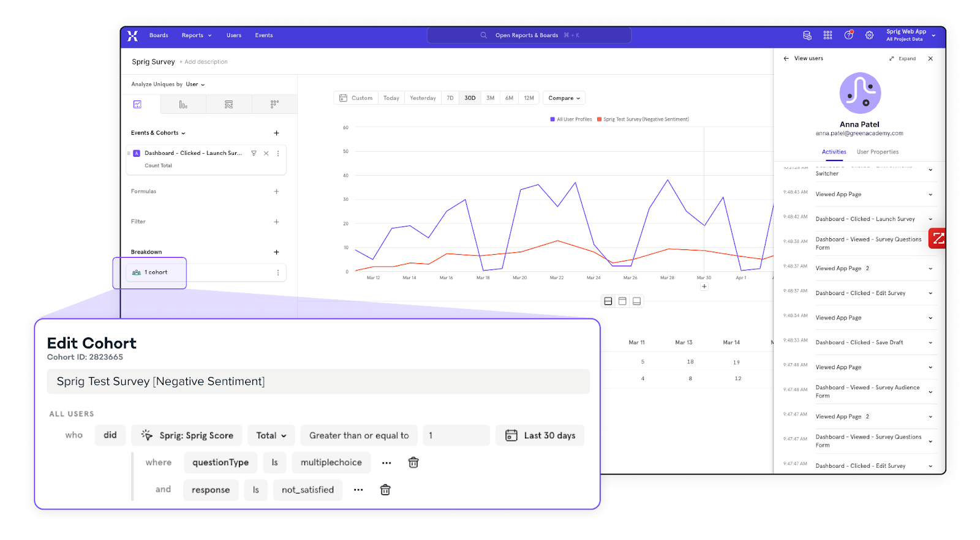Screen dimensions: 980x540
Task: Select the rightmost layout view icon
Action: (637, 301)
